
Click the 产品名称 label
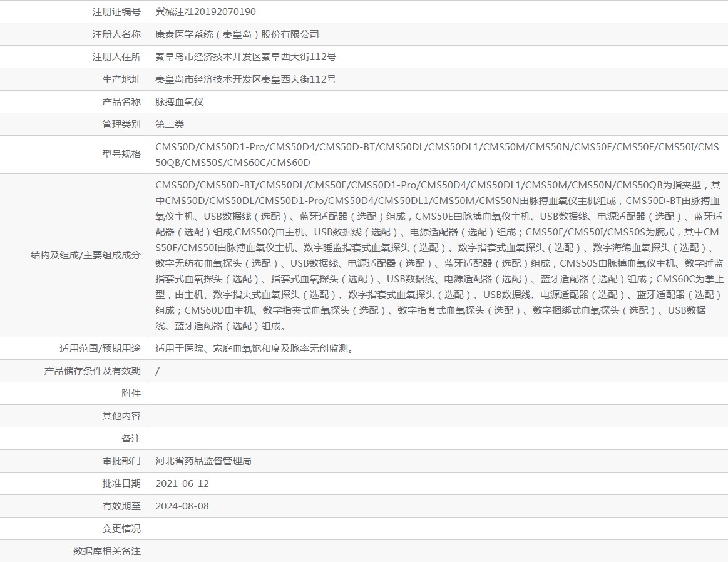[x=121, y=101]
